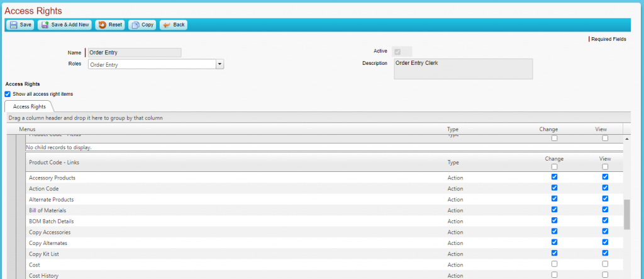Viewport: 644px width, 279px height.
Task: Select the Copy Alternates row text
Action: tap(48, 243)
